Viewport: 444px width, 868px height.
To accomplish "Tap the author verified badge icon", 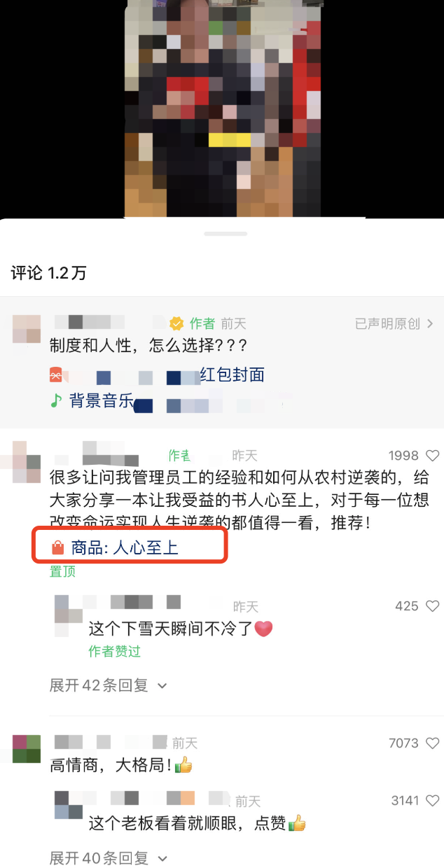I will (177, 323).
